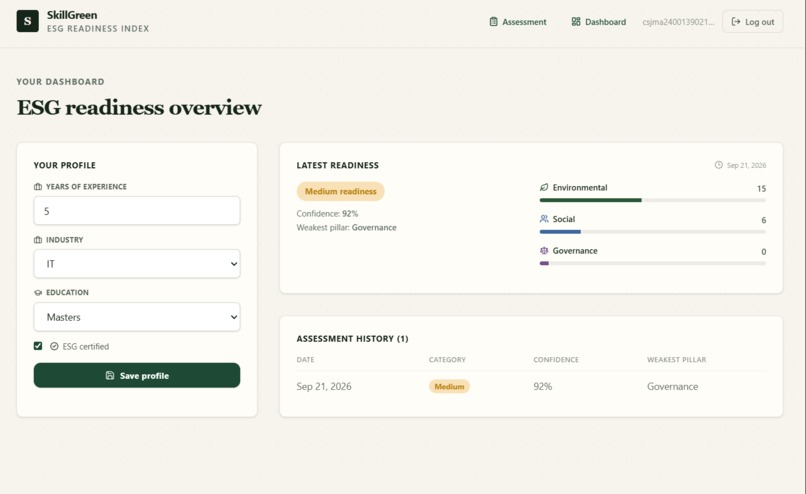Image resolution: width=806 pixels, height=494 pixels.
Task: Click the briefcase icon beside Years of Experience
Action: (x=38, y=187)
